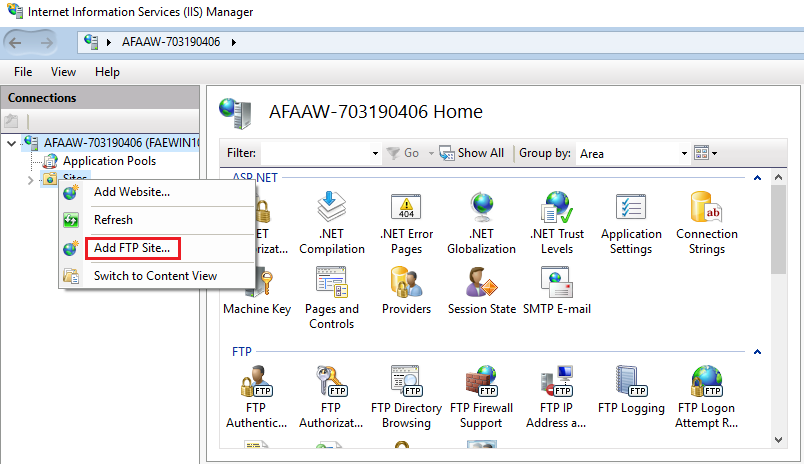This screenshot has height=464, width=804.
Task: Open the .NET Compilation feature
Action: click(x=332, y=223)
